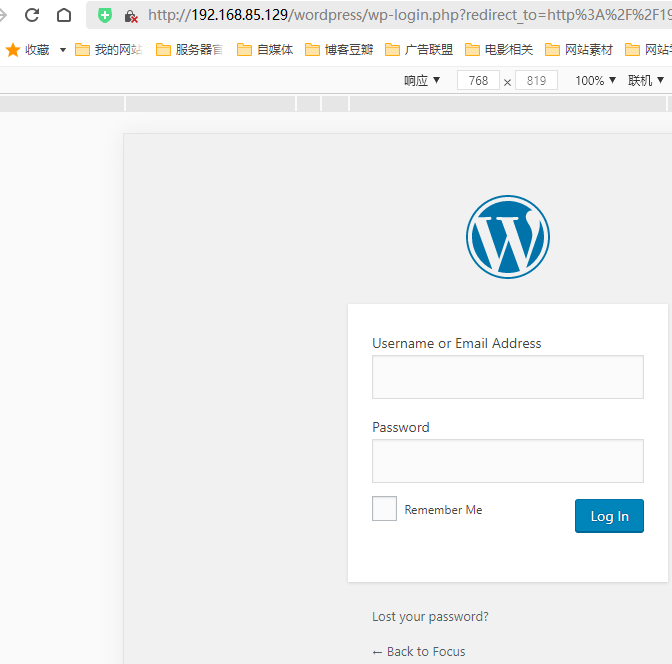The height and width of the screenshot is (664, 672).
Task: Open the 博客豆瓣 bookmark folder
Action: point(339,50)
